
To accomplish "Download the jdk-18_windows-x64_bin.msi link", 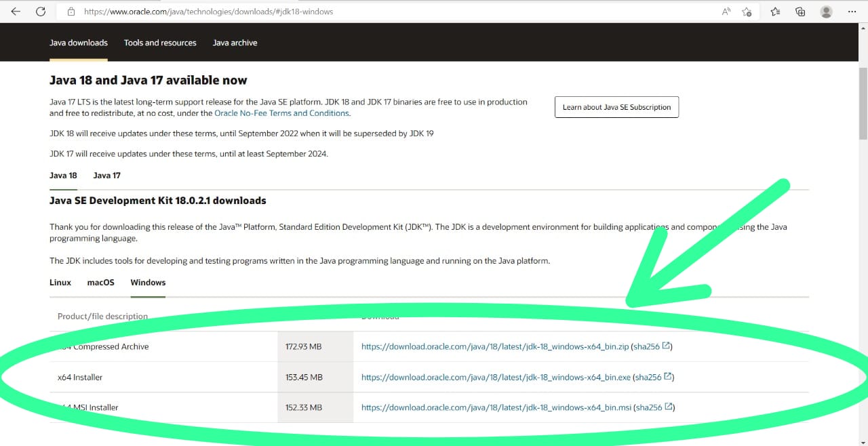I will click(x=496, y=407).
